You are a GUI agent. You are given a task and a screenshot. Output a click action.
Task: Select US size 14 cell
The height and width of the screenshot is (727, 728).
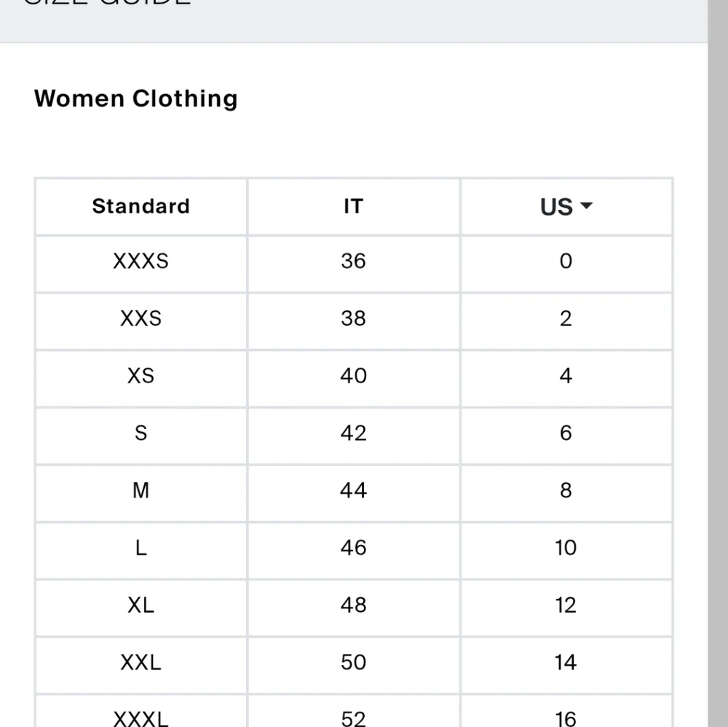(x=566, y=662)
